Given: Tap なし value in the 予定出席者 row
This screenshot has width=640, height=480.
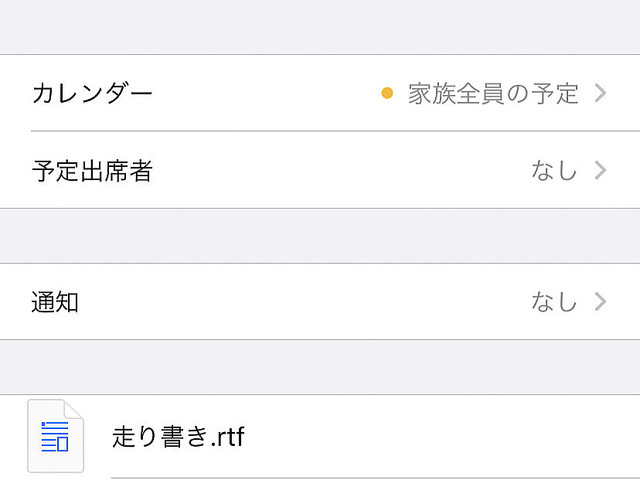Looking at the screenshot, I should coord(554,170).
